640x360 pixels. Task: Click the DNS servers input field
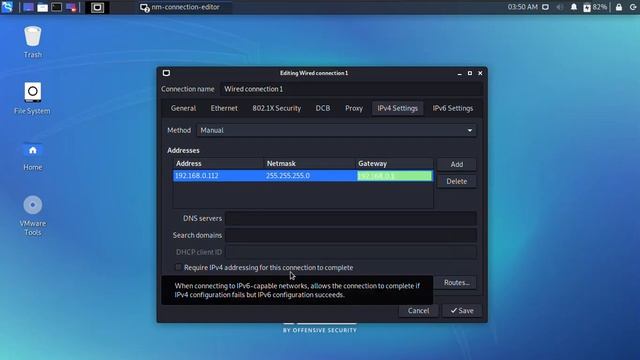351,218
